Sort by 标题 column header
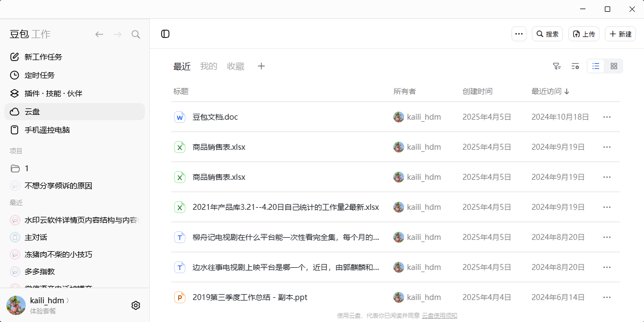The height and width of the screenshot is (322, 644). 181,91
